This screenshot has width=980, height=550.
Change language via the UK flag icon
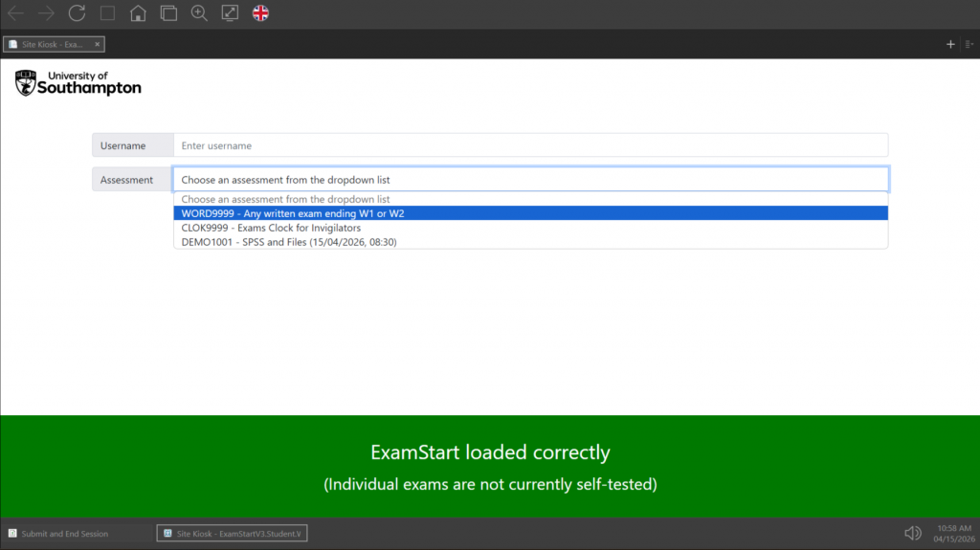[x=260, y=13]
